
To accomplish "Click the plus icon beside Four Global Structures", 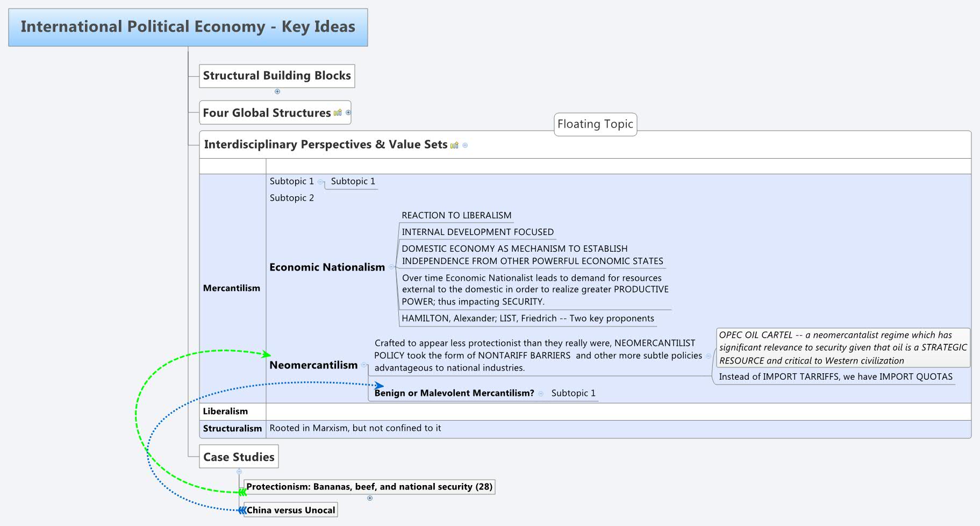I will pyautogui.click(x=348, y=113).
